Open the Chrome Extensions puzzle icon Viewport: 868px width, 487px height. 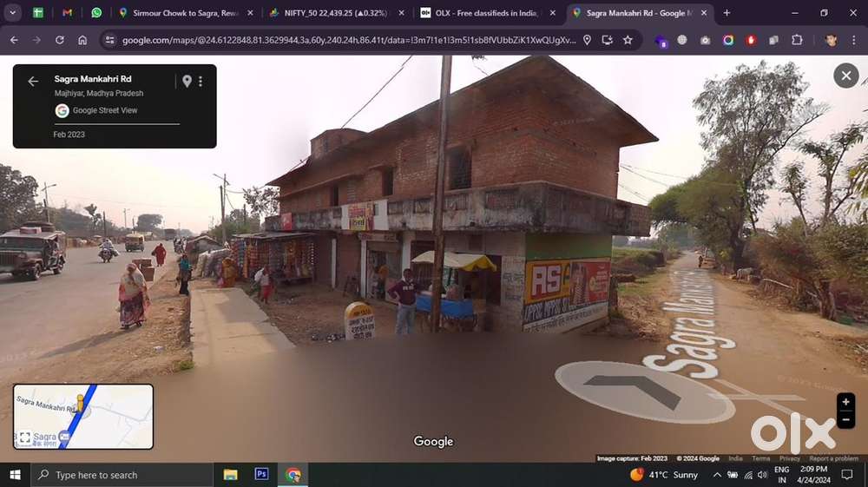click(797, 40)
